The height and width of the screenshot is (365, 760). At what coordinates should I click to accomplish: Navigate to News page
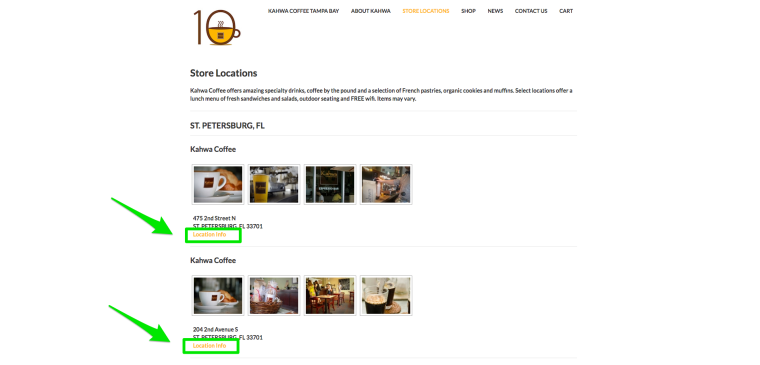[495, 11]
